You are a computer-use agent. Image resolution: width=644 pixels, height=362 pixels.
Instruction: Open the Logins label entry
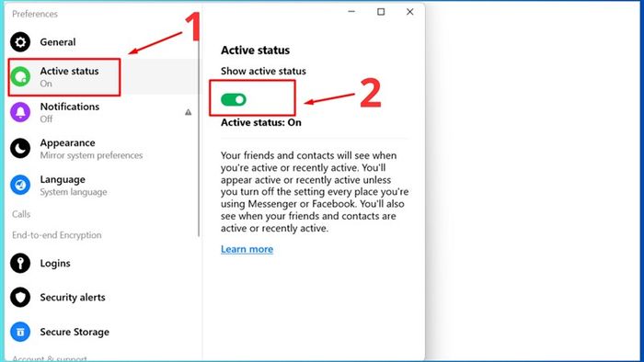pyautogui.click(x=55, y=263)
